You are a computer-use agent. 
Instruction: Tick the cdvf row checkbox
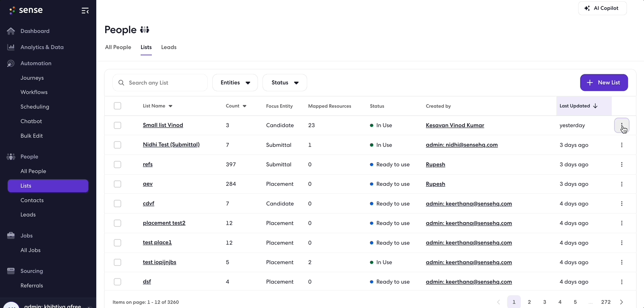coord(117,204)
